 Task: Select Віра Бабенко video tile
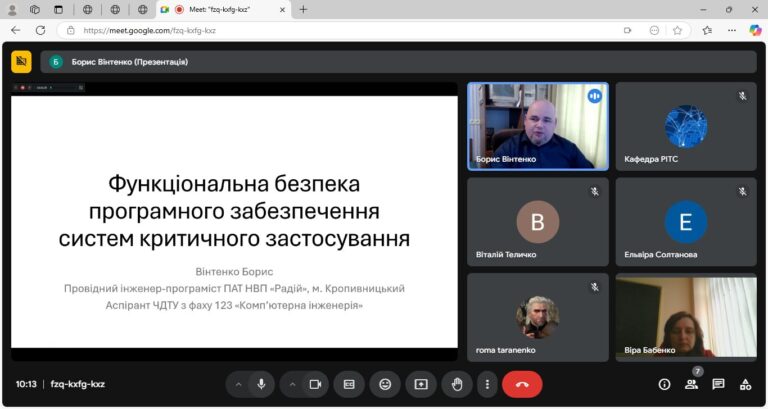685,318
